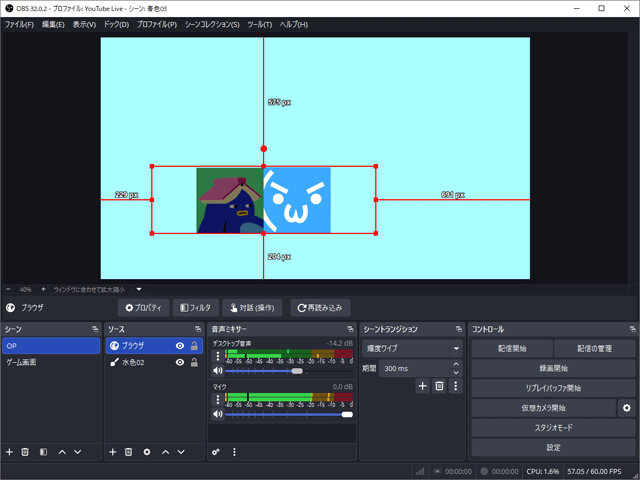This screenshot has height=480, width=640.
Task: Toggle visibility of 水色02 source
Action: coord(180,362)
